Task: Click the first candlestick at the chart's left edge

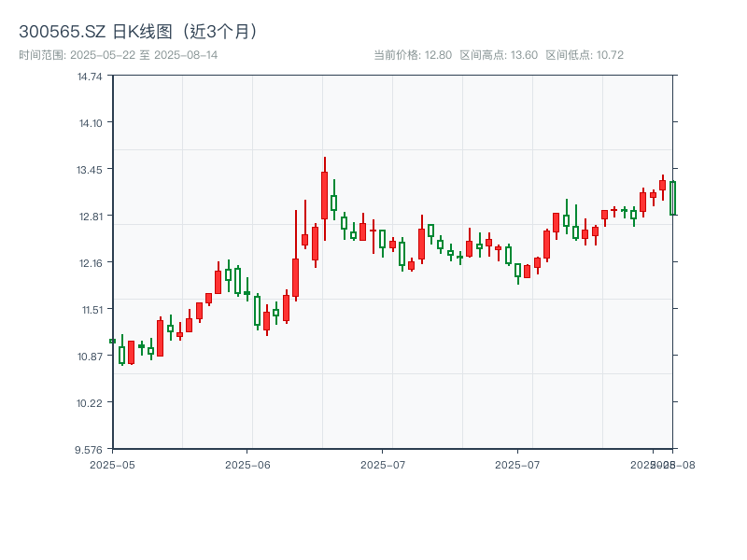Action: [113, 341]
